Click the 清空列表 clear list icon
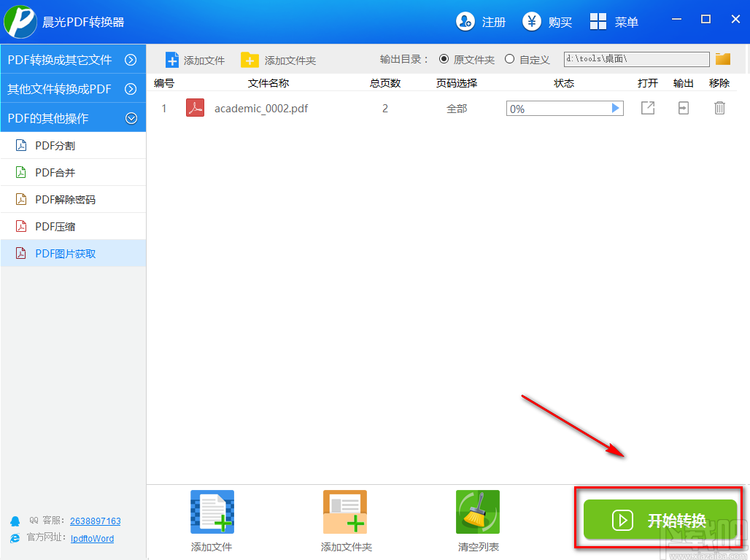 (477, 511)
